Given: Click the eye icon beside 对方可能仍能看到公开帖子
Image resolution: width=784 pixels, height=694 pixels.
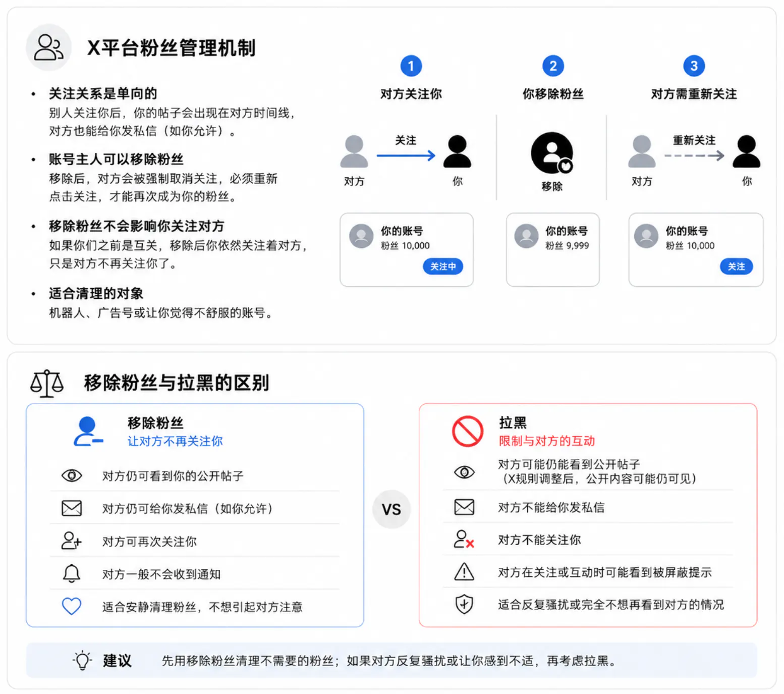Looking at the screenshot, I should click(464, 472).
